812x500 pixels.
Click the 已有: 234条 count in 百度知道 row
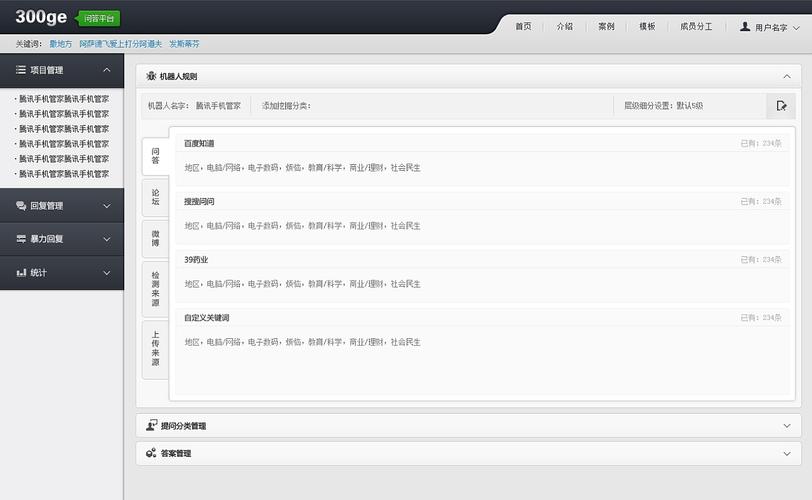click(x=761, y=143)
